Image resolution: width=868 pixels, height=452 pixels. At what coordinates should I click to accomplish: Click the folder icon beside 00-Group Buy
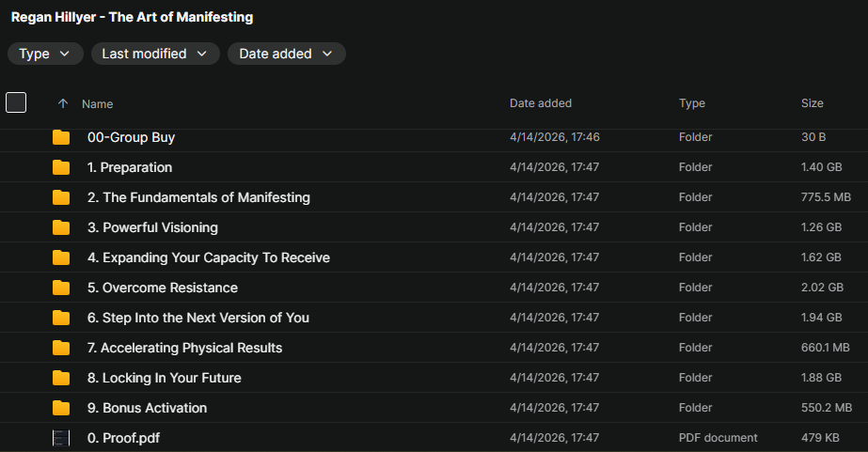(61, 137)
